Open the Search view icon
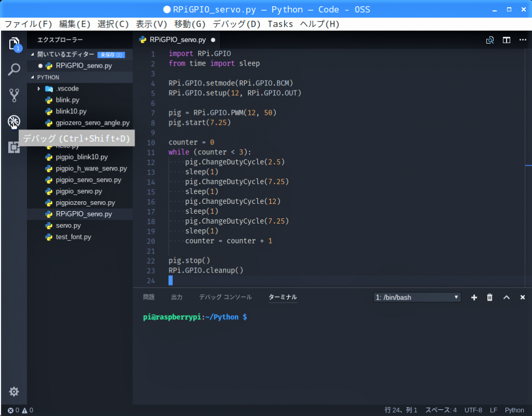Screen dimensions: 532x416 [14, 69]
